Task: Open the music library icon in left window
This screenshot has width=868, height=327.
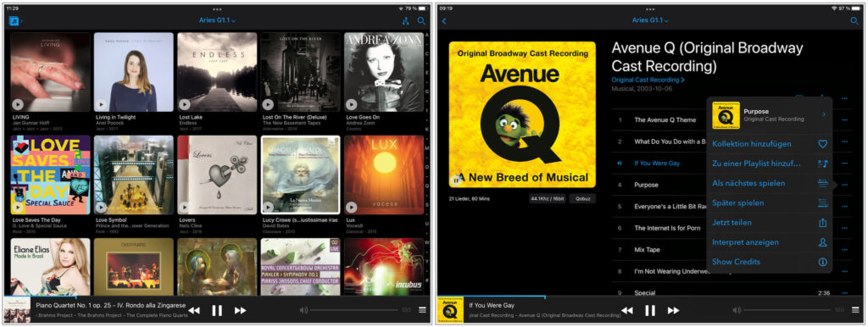Action: (14, 21)
